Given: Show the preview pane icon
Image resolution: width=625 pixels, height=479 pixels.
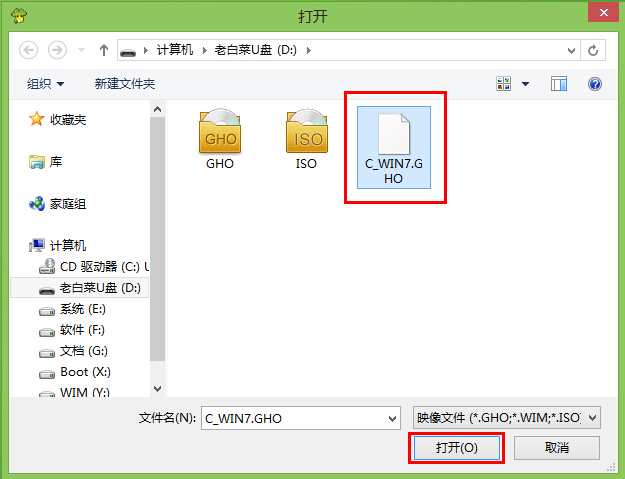Looking at the screenshot, I should [x=559, y=84].
